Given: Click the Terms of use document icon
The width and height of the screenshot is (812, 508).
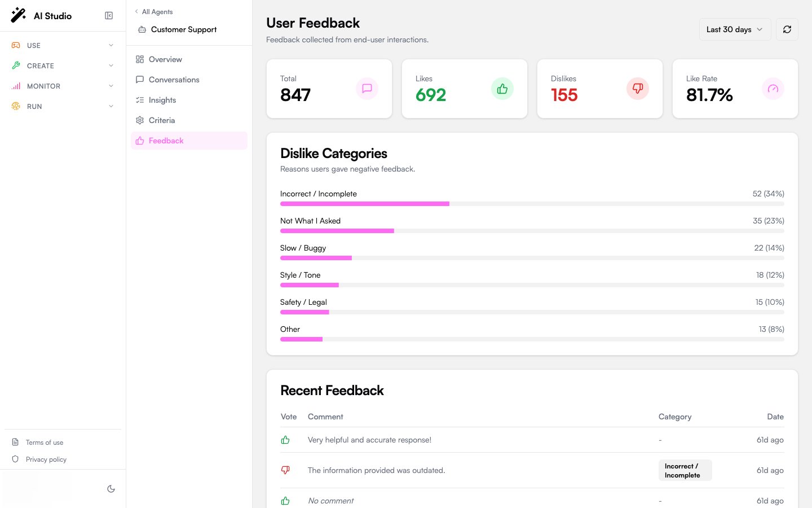Looking at the screenshot, I should coord(15,443).
